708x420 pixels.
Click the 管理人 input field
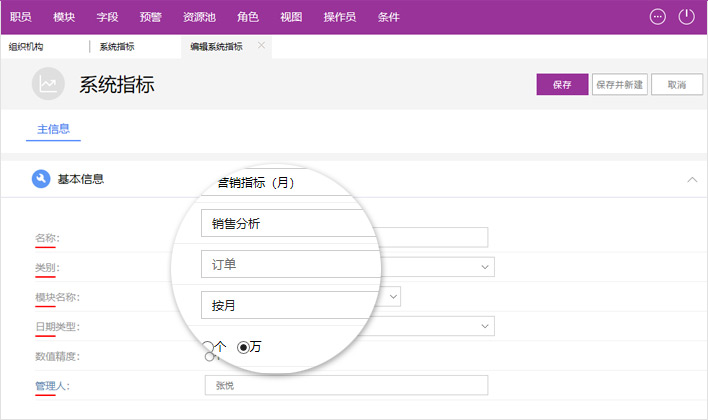tap(345, 385)
